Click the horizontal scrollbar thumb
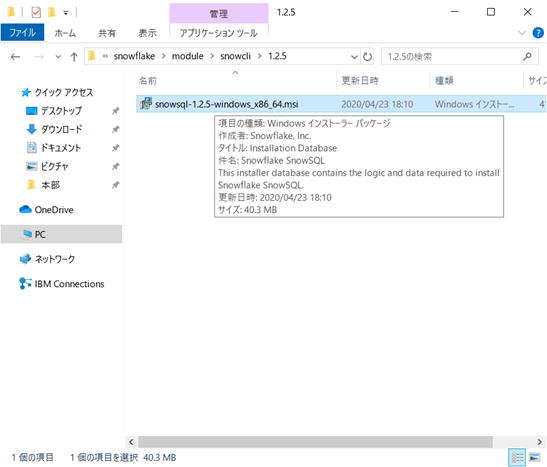 tap(315, 442)
